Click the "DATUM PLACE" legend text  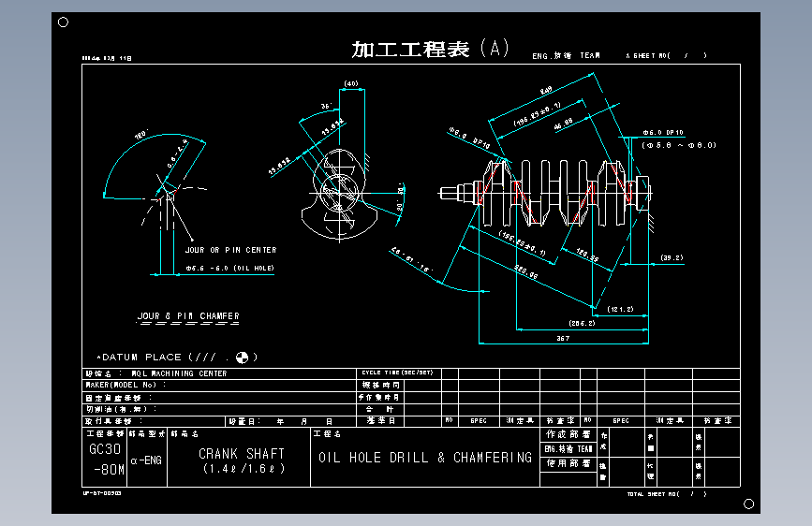tap(142, 358)
